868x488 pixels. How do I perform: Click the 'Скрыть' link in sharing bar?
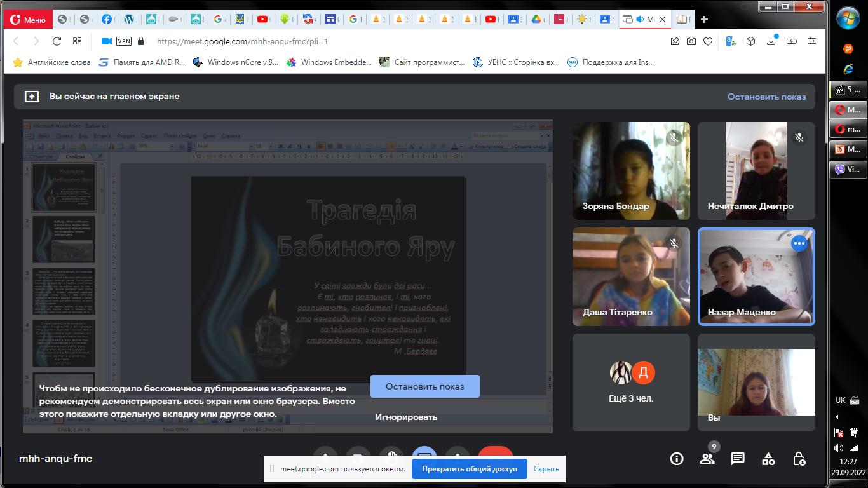tap(546, 469)
